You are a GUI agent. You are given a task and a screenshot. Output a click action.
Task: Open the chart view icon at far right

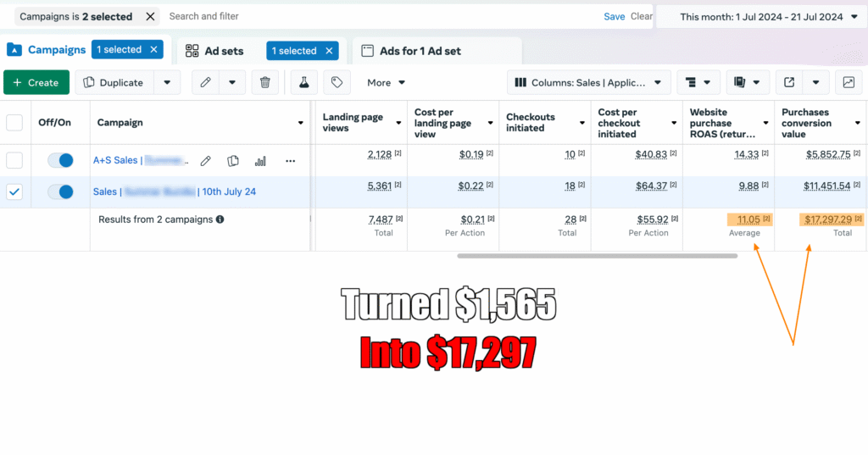click(x=847, y=82)
